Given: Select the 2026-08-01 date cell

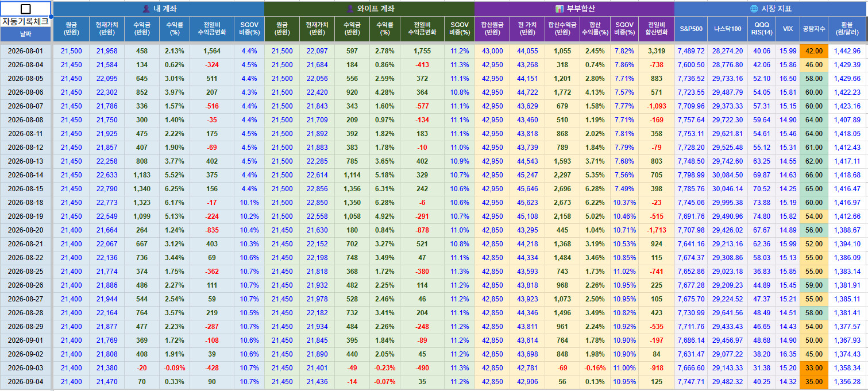Looking at the screenshot, I should tap(26, 51).
